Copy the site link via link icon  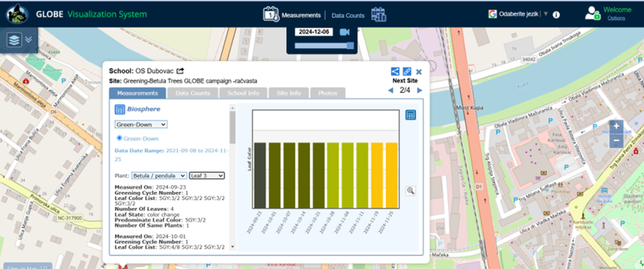tap(407, 71)
